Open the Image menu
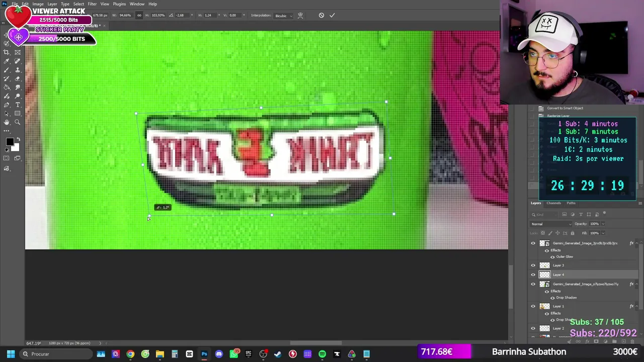Image resolution: width=644 pixels, height=362 pixels. click(x=38, y=4)
